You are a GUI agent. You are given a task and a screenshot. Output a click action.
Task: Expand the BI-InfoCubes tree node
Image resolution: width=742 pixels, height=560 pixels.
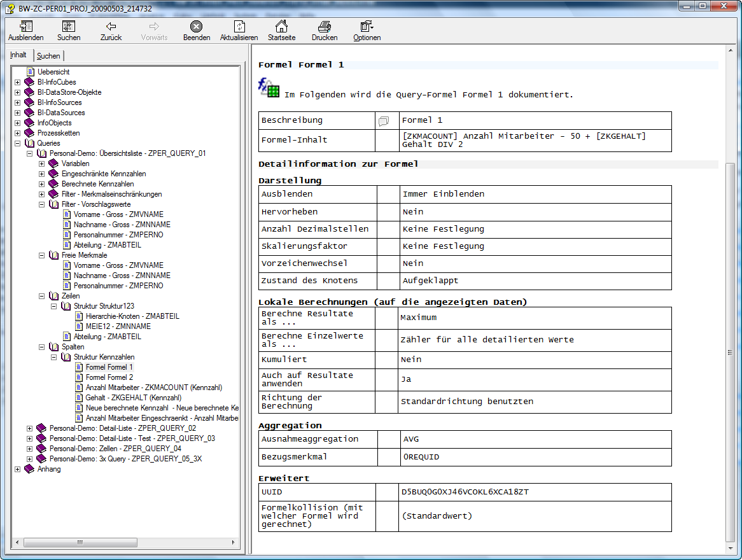click(18, 82)
